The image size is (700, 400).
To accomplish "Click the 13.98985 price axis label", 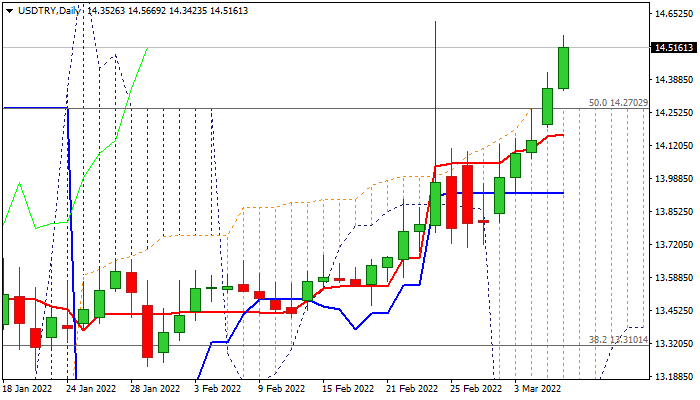I will 673,179.
